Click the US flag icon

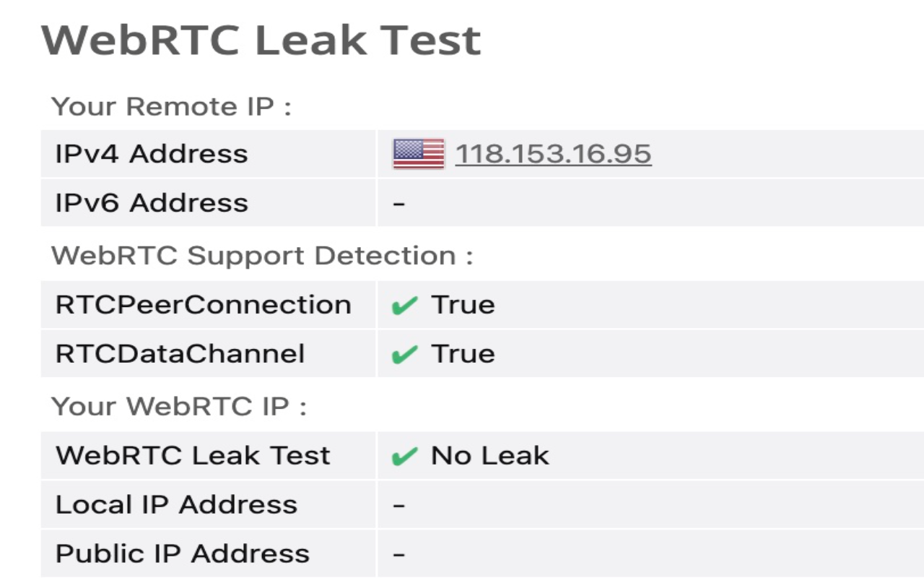[419, 154]
